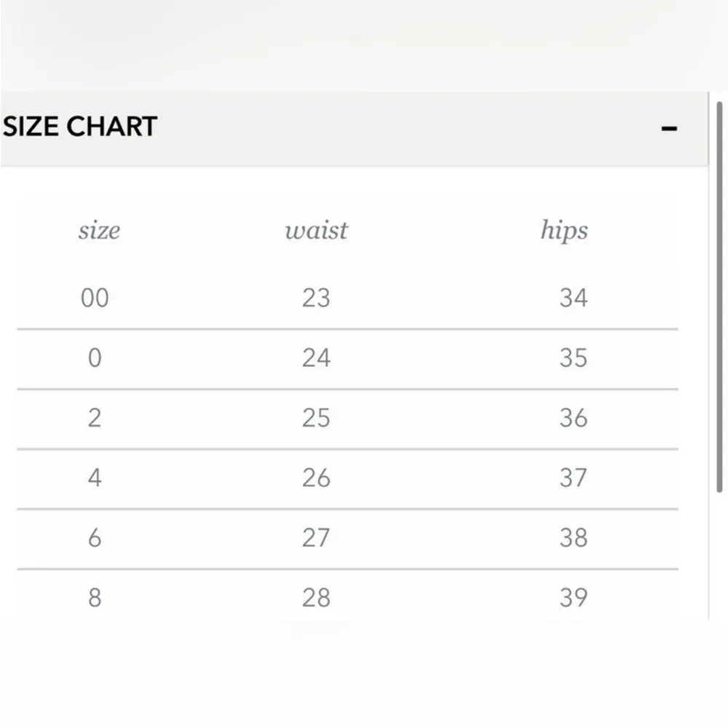
Task: Click hips value 39
Action: click(x=573, y=598)
